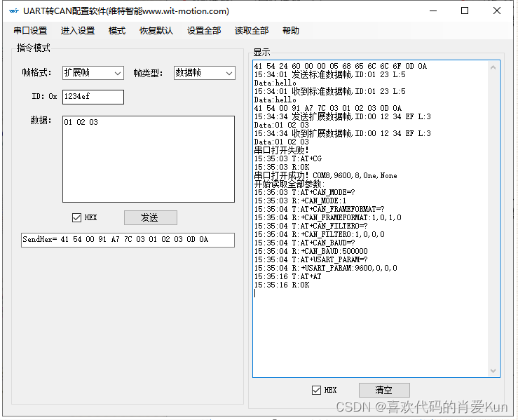Expand the 帧类型 dropdown

tap(204, 73)
